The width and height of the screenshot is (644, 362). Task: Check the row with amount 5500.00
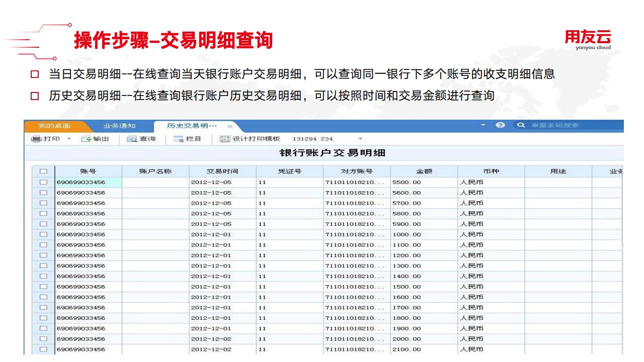pos(43,182)
